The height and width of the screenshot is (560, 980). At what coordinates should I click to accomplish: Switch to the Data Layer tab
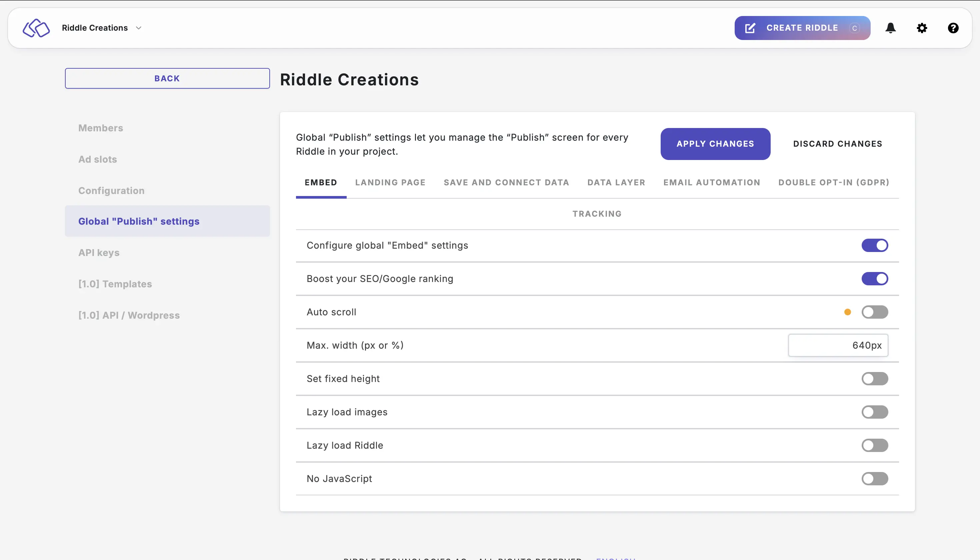pos(616,182)
